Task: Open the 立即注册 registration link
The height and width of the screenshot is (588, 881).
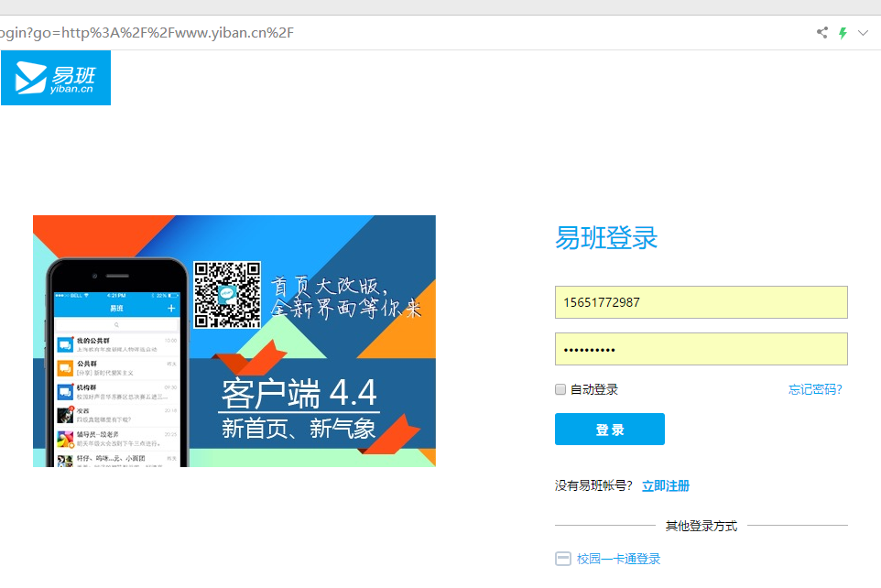Action: [666, 485]
